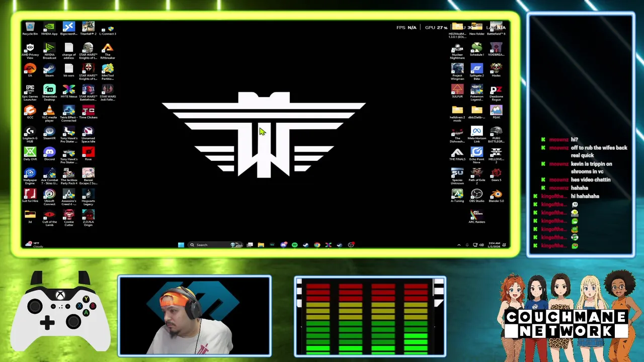
Task: Open Meta Horizon Link shortcut
Action: click(x=476, y=135)
